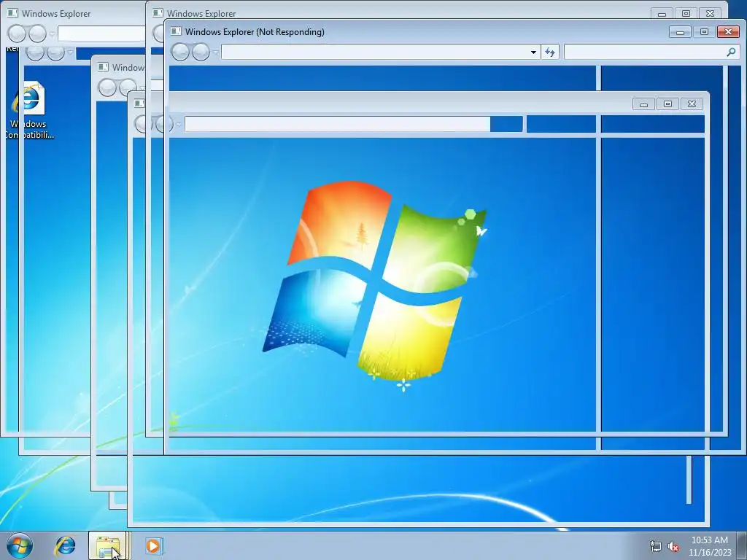Open Windows Media Player from the taskbar
The image size is (747, 560).
click(x=153, y=545)
